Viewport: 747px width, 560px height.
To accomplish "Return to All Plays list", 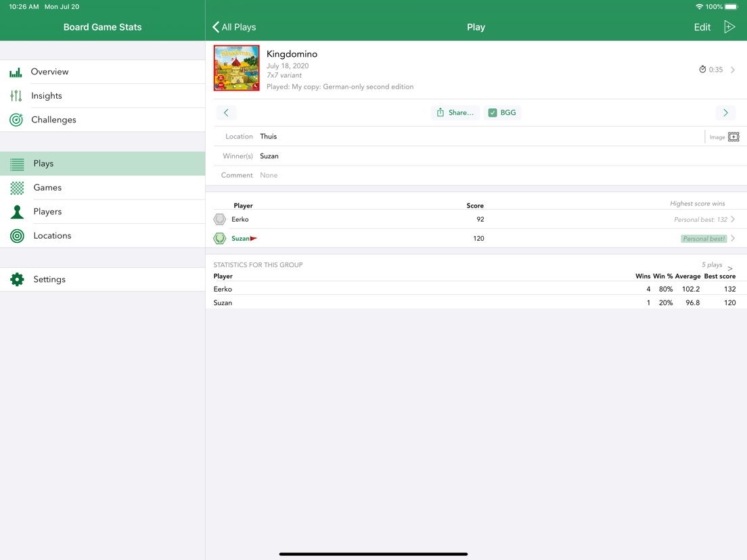I will pos(234,28).
